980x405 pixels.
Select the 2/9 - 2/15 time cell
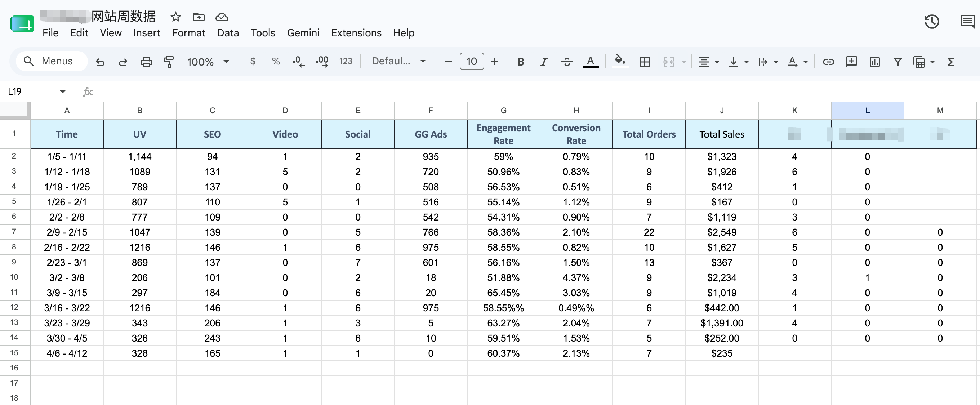(67, 232)
